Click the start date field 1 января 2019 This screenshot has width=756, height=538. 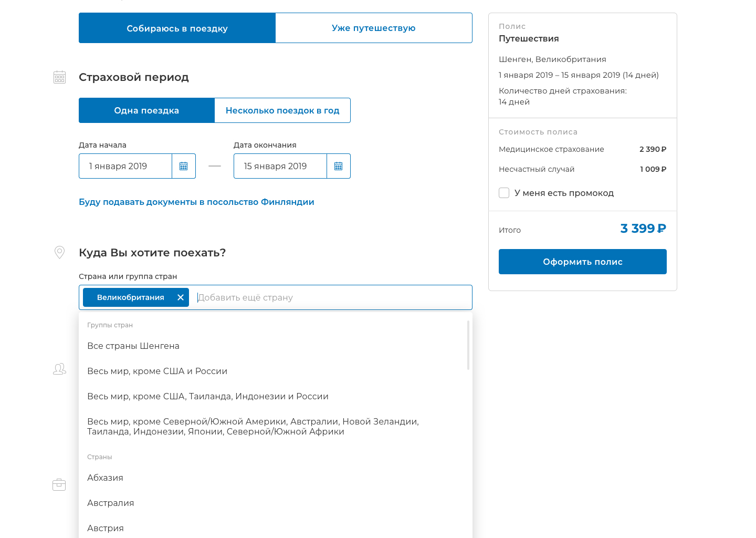tap(125, 166)
